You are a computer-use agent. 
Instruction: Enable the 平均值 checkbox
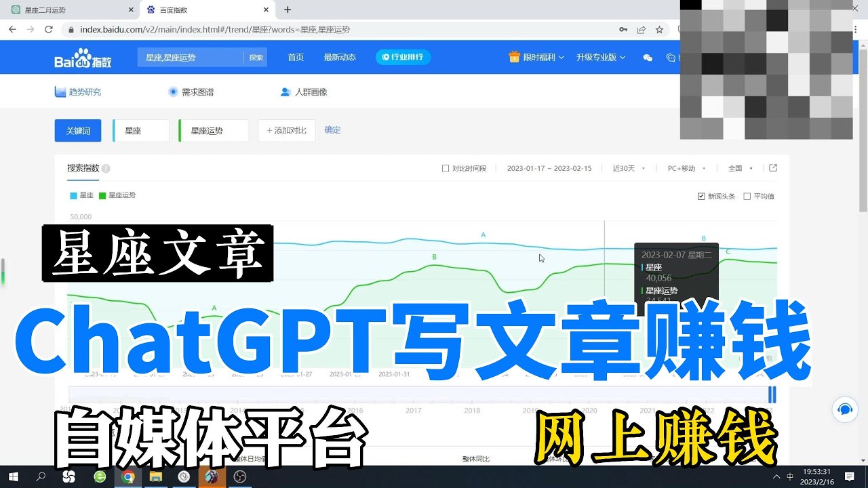tap(747, 197)
